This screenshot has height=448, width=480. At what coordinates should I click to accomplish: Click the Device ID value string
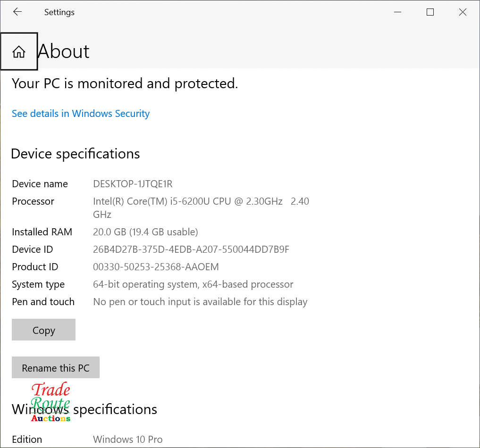191,249
